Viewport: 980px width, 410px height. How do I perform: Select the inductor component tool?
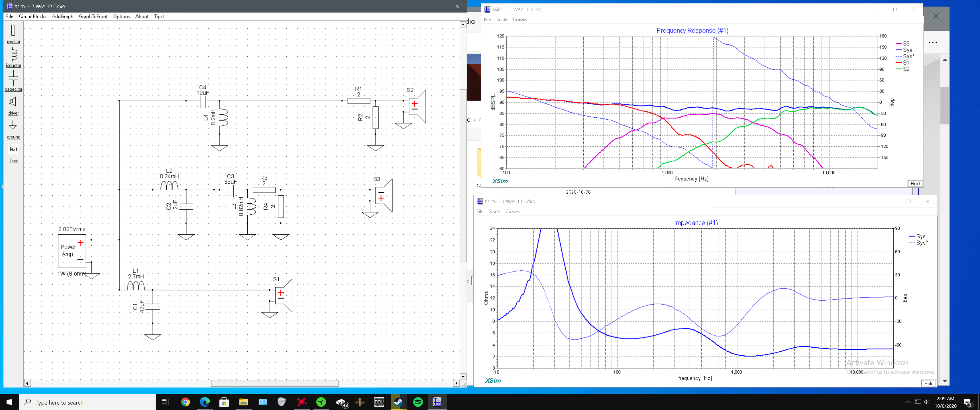(13, 58)
